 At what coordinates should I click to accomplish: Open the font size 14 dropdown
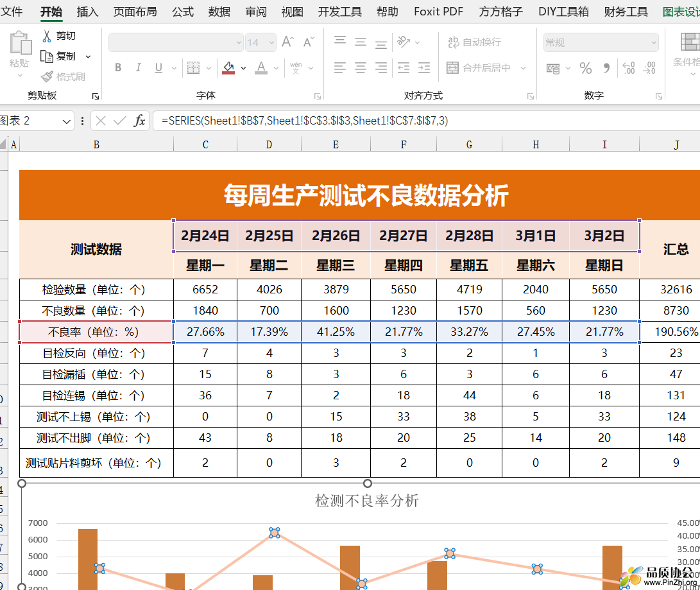(x=271, y=43)
